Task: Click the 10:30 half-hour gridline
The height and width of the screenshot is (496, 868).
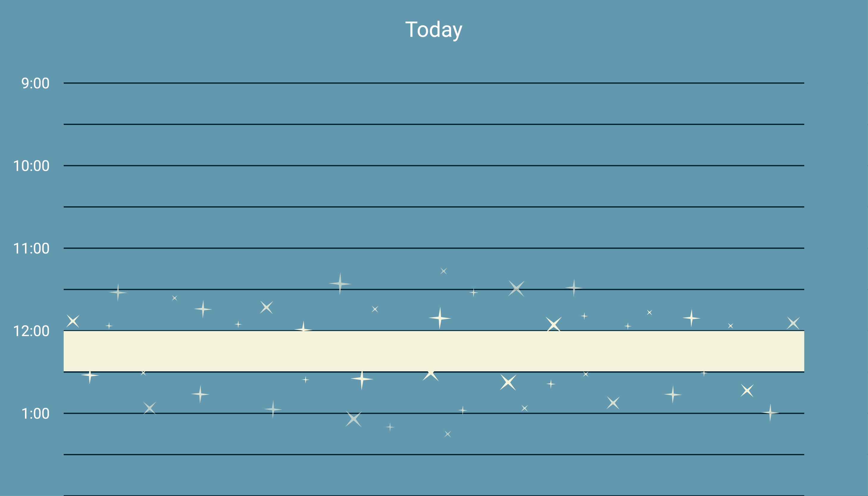Action: pyautogui.click(x=434, y=207)
